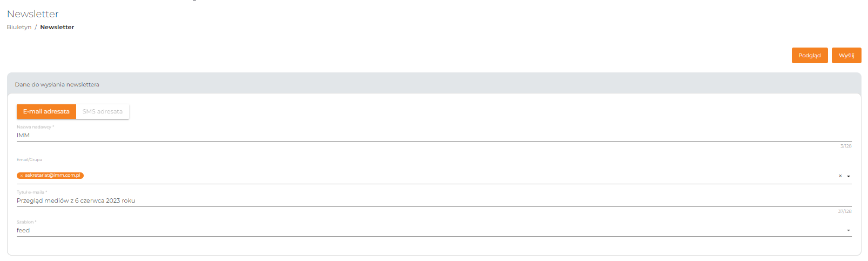Image resolution: width=868 pixels, height=261 pixels.
Task: Remove the sekretariat@imm.com.pl recipient chip
Action: pos(22,176)
